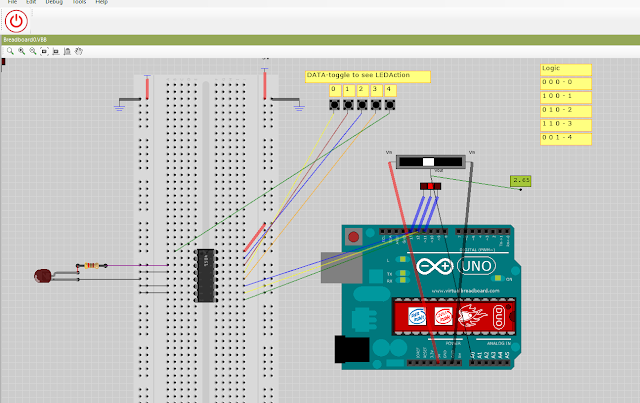Click the Arduino red reset button
The image size is (640, 403).
(353, 237)
